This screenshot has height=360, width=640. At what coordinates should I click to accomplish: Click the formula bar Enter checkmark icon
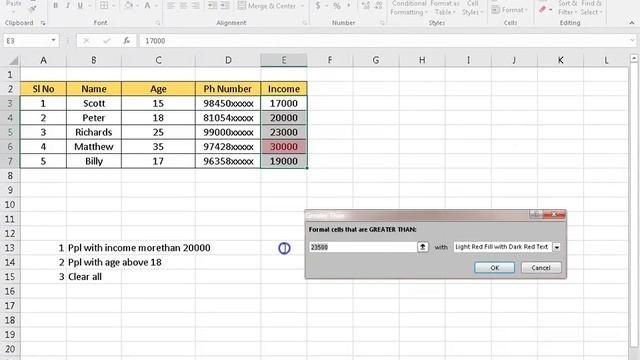click(x=107, y=40)
